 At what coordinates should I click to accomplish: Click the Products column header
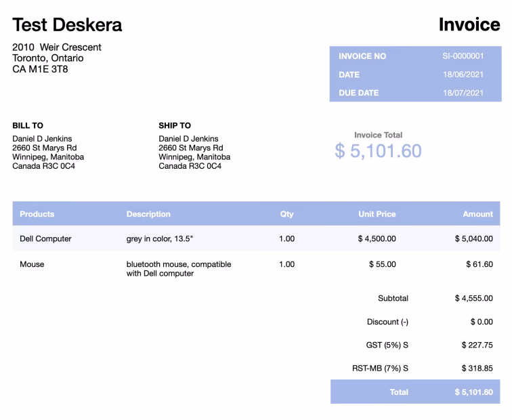(x=37, y=214)
